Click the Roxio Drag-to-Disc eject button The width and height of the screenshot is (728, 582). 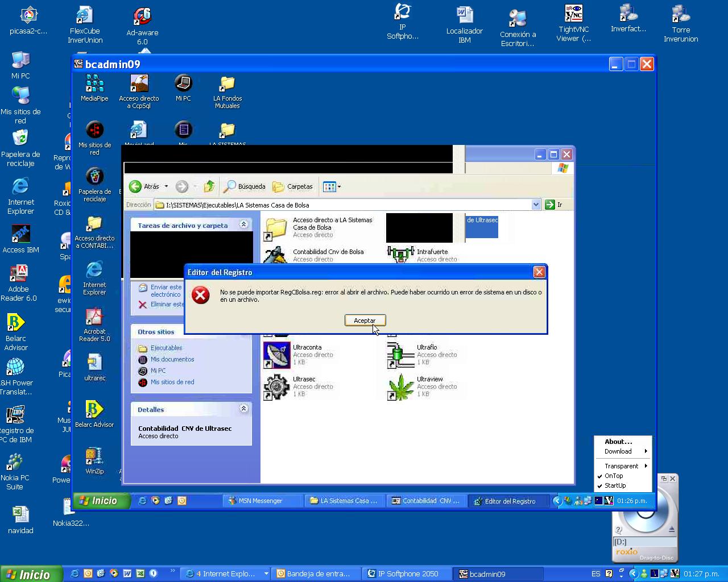(x=672, y=529)
